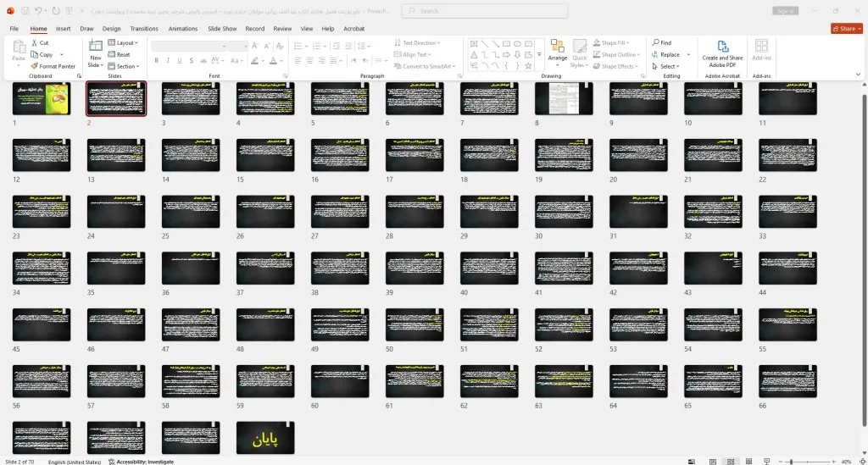
Task: Switch to Normal view in the status bar
Action: click(713, 461)
